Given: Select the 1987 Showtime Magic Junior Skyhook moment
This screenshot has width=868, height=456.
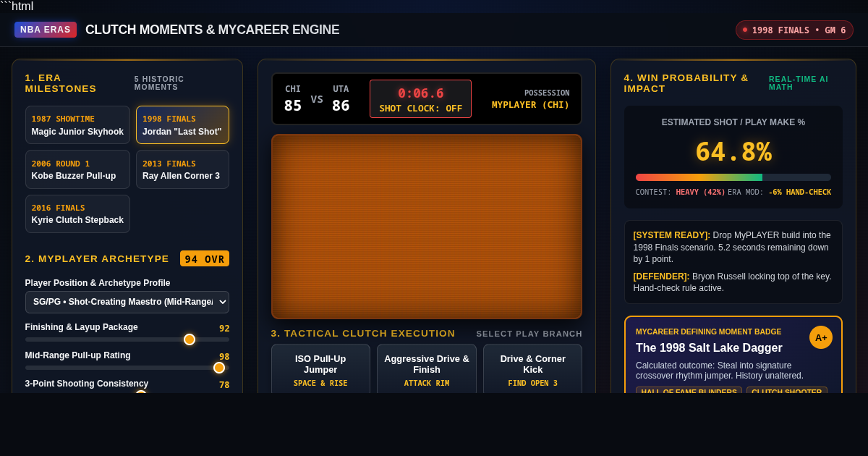Looking at the screenshot, I should tap(77, 125).
